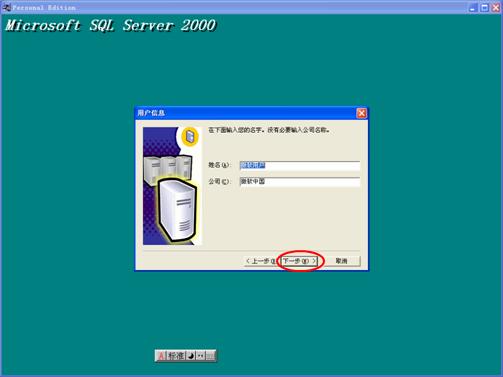Close the 用户信息 dialog

[x=361, y=113]
